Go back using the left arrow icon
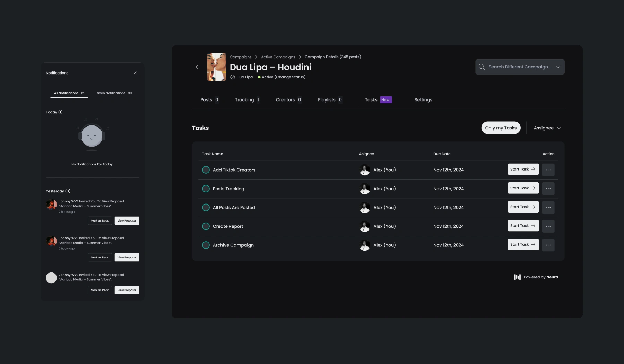 pos(198,67)
